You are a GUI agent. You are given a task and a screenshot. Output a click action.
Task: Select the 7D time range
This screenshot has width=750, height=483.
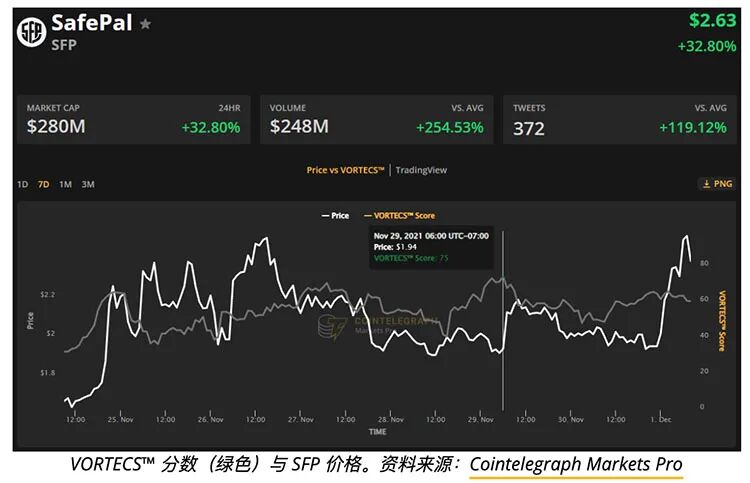tap(44, 184)
